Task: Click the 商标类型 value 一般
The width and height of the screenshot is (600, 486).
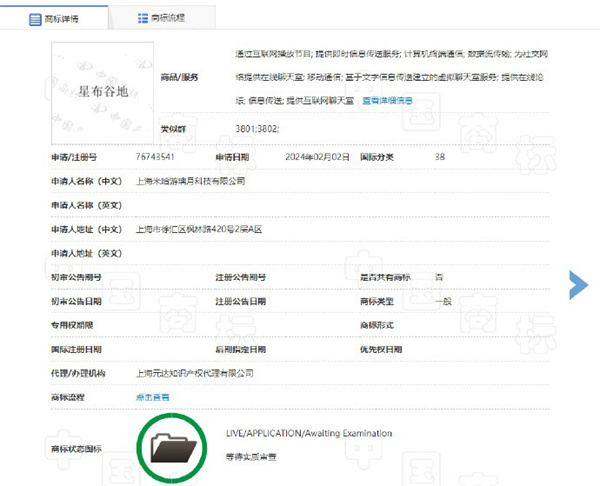Action: pos(443,301)
